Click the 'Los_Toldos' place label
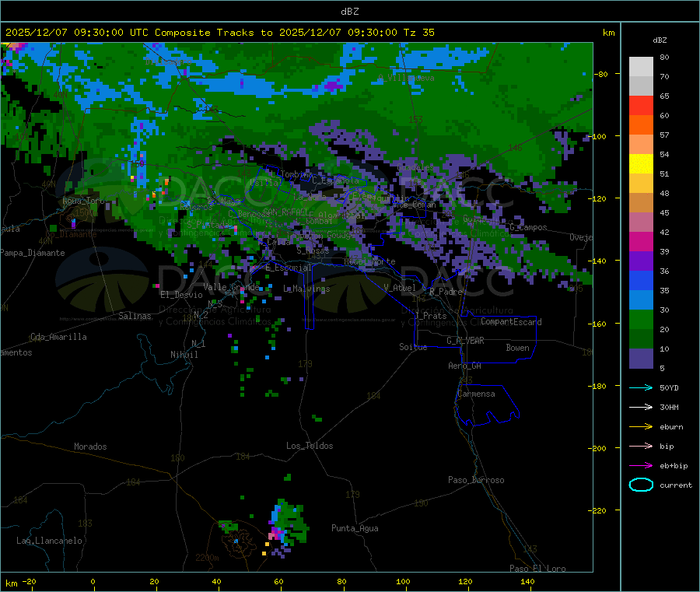700x592 pixels. pos(310,446)
